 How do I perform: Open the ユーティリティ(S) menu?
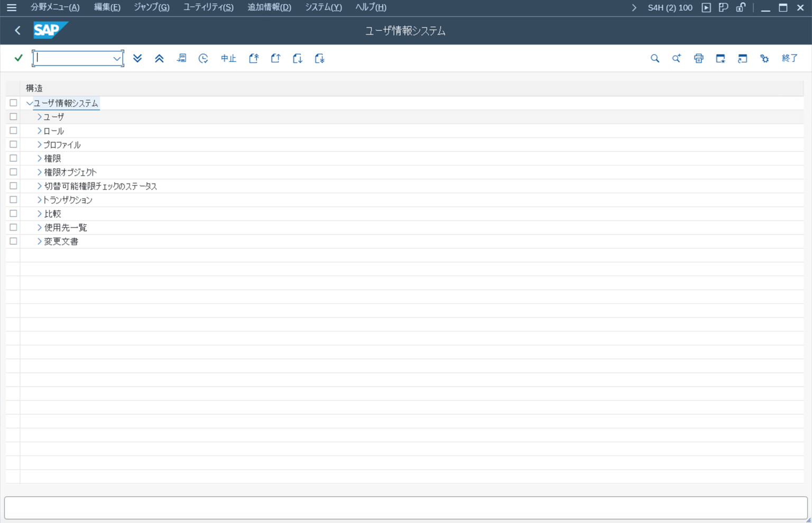point(208,7)
